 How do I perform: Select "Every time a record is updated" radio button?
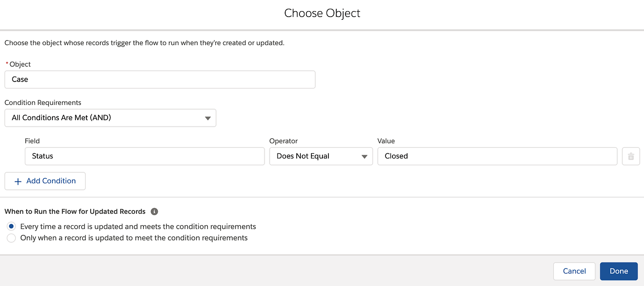tap(11, 227)
